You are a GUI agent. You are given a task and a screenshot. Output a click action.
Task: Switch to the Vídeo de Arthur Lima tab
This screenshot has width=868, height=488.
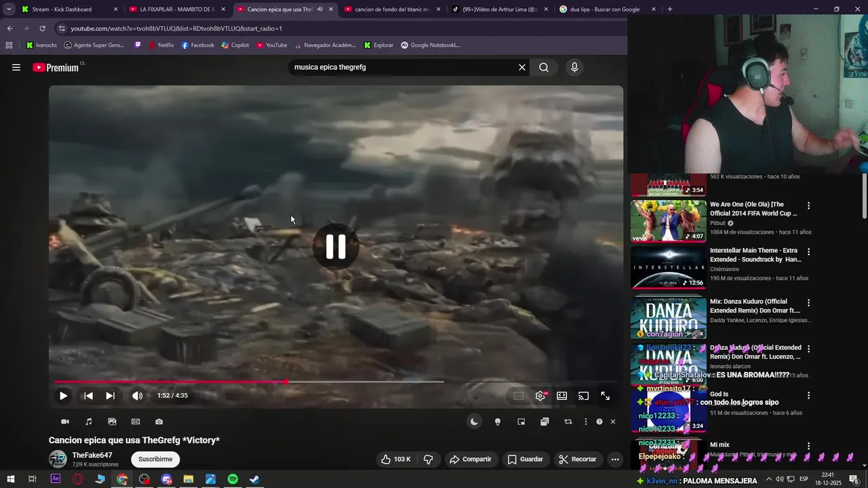point(500,9)
